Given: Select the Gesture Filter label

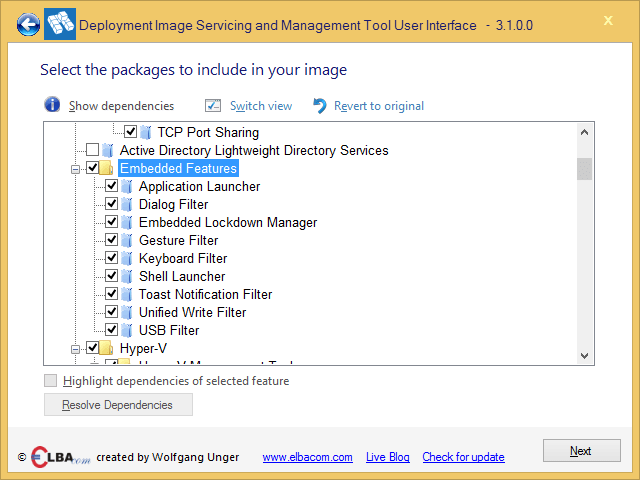Looking at the screenshot, I should [x=178, y=240].
